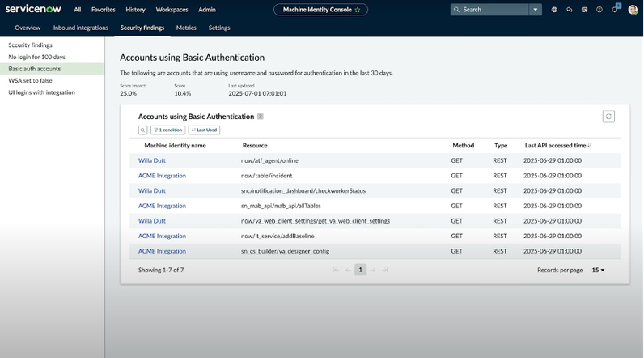Open the first Willa Dutt link

click(152, 160)
